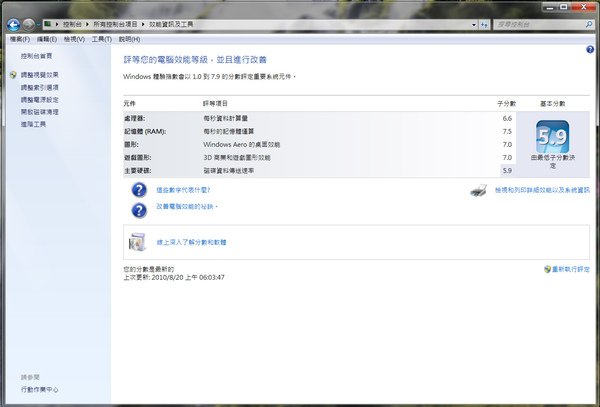This screenshot has height=407, width=600.
Task: Click the blue help question icon at top right
Action: [590, 49]
